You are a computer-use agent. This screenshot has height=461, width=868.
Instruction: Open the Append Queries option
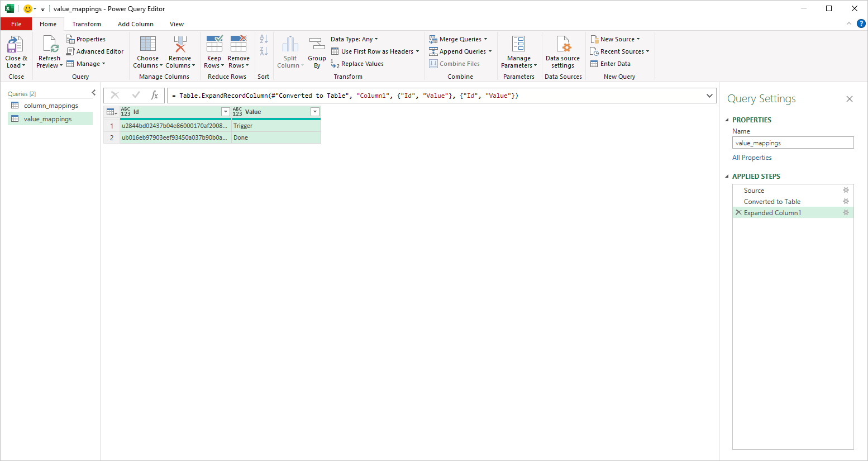tap(460, 51)
